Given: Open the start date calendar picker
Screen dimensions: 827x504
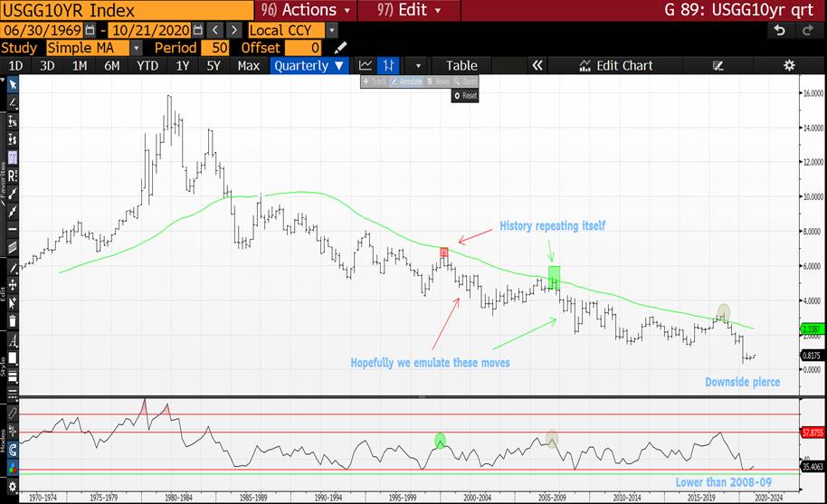Looking at the screenshot, I should tap(89, 30).
